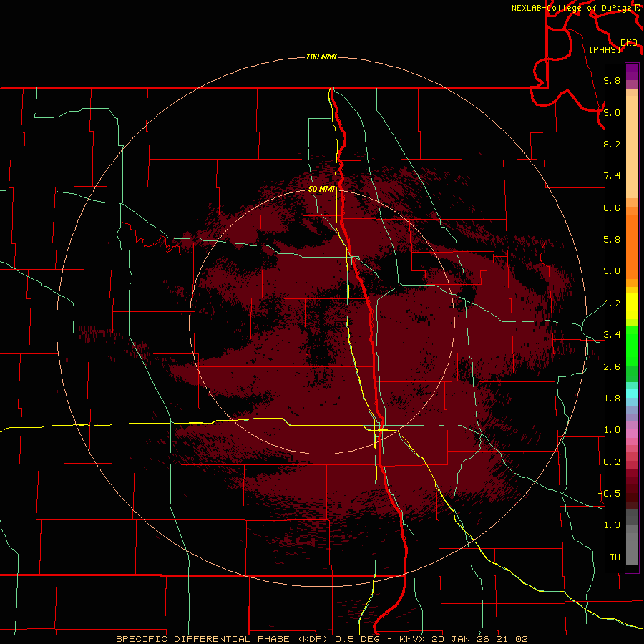This screenshot has width=644, height=644.
Task: Click the 6.6 scale value
Action: click(x=612, y=208)
